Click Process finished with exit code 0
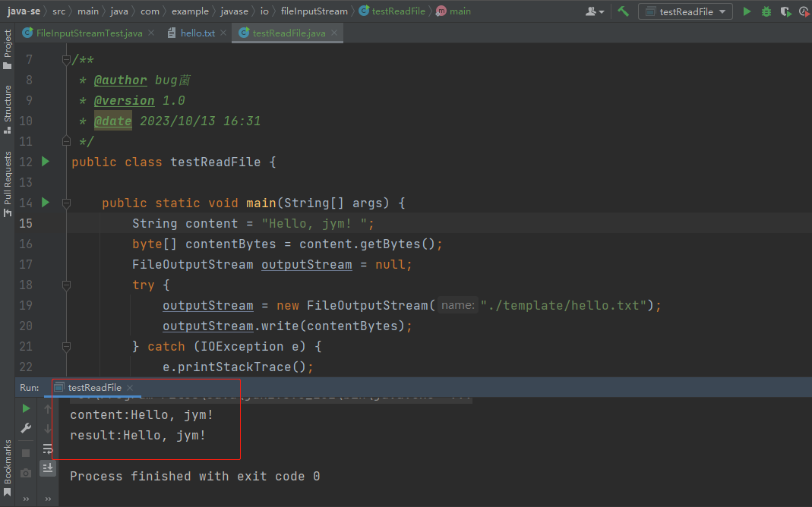 [194, 477]
